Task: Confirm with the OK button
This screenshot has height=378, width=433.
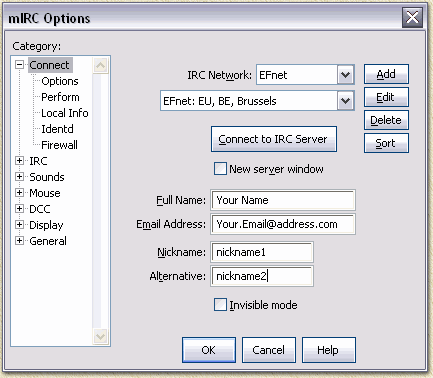Action: pos(209,350)
